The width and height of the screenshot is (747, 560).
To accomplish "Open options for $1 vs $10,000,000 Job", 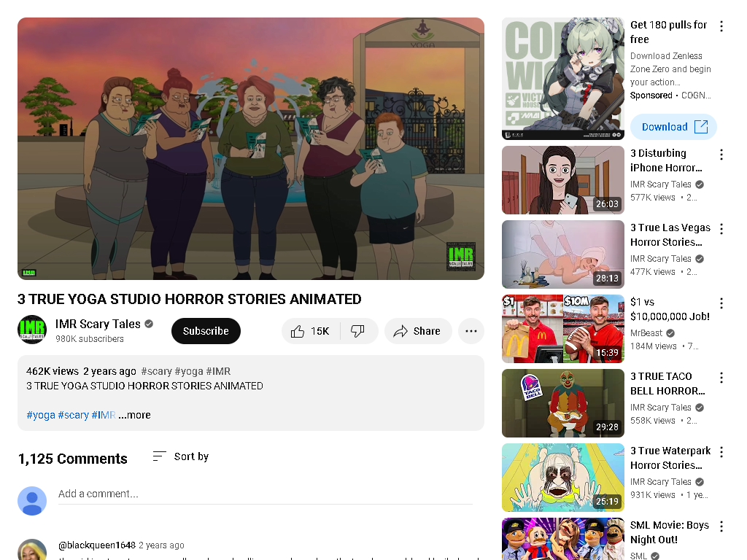I will [x=721, y=303].
